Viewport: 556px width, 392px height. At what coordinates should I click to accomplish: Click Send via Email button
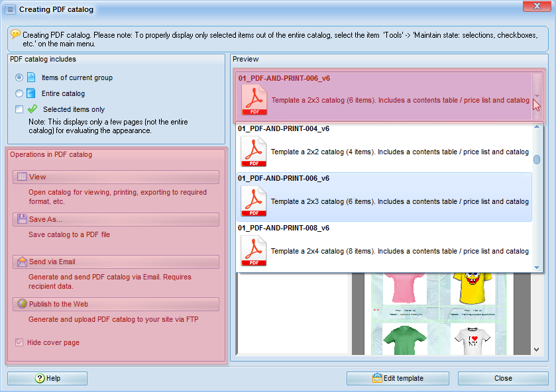pos(116,262)
